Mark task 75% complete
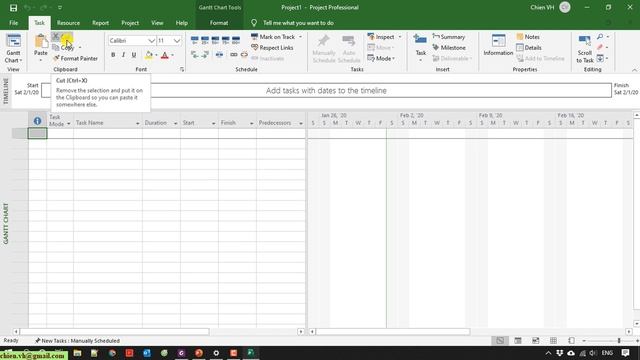The width and height of the screenshot is (640, 360). point(226,40)
